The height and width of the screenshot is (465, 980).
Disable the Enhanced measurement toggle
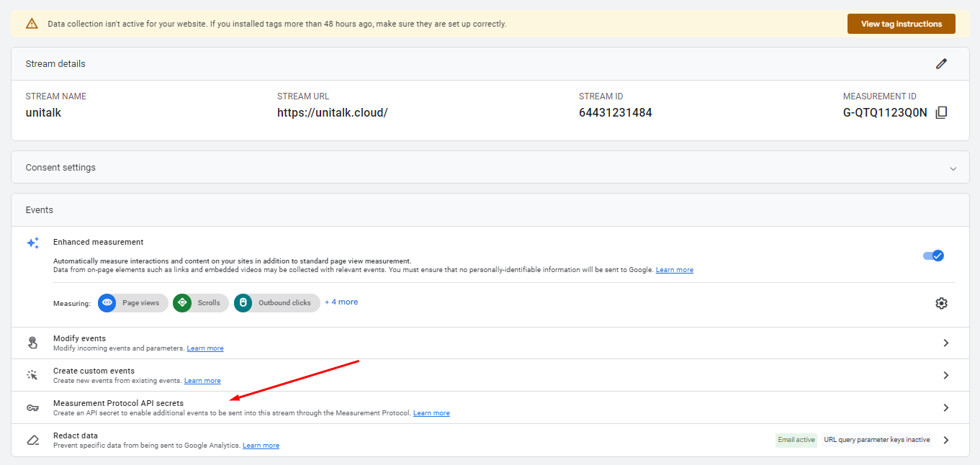(x=933, y=256)
